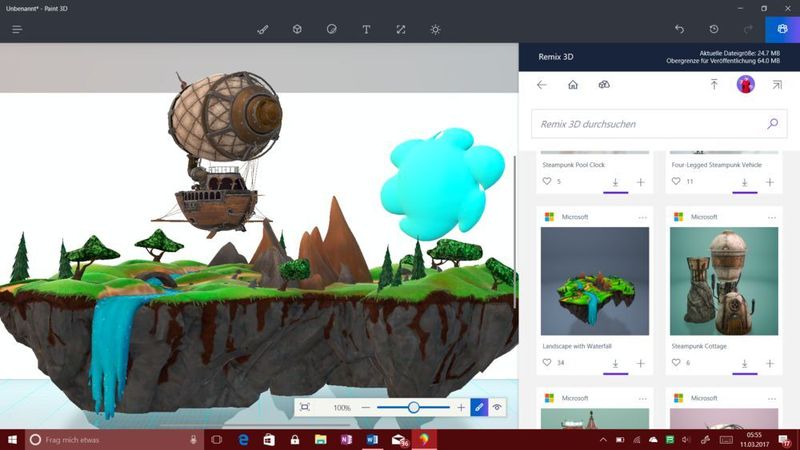Screen dimensions: 800x450
Task: Download the Steampunk Cottage model
Action: click(x=744, y=363)
